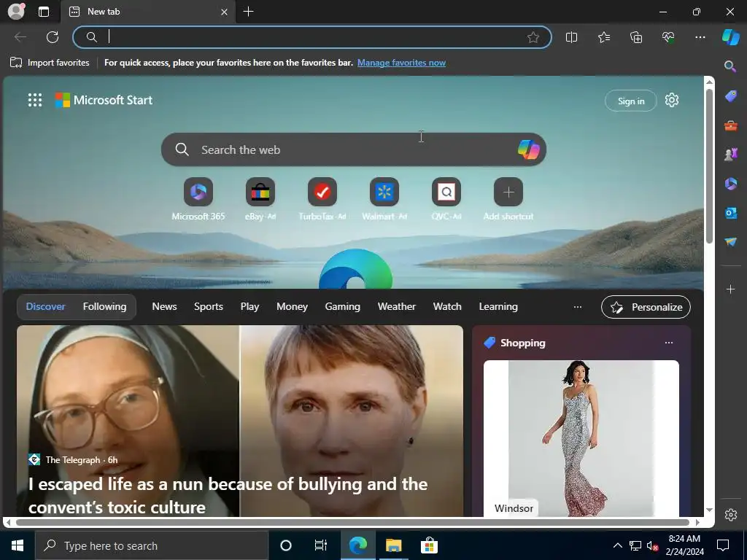This screenshot has width=747, height=560.
Task: Click the Microsoft Start logo
Action: 104,100
